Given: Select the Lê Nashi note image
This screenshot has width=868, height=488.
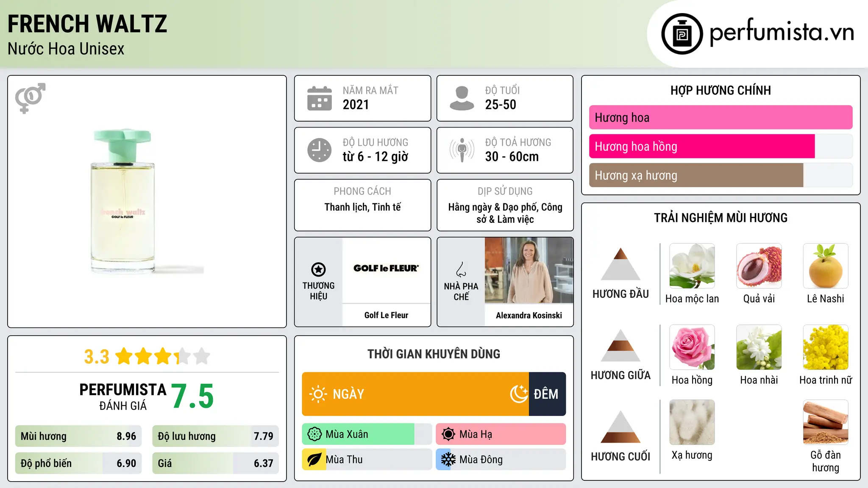Looking at the screenshot, I should coord(826,266).
